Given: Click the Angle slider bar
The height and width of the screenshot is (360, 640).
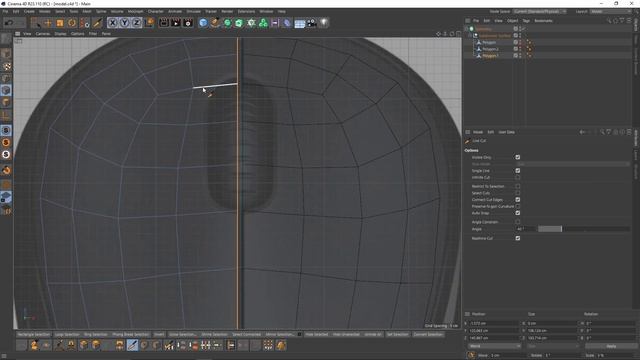Looking at the screenshot, I should pyautogui.click(x=584, y=229).
